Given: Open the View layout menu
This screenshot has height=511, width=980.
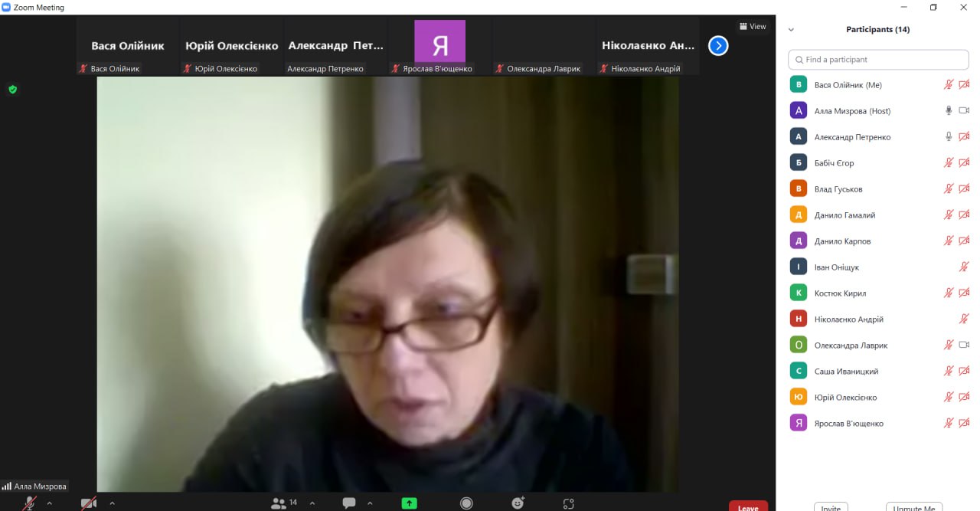Looking at the screenshot, I should pos(753,27).
